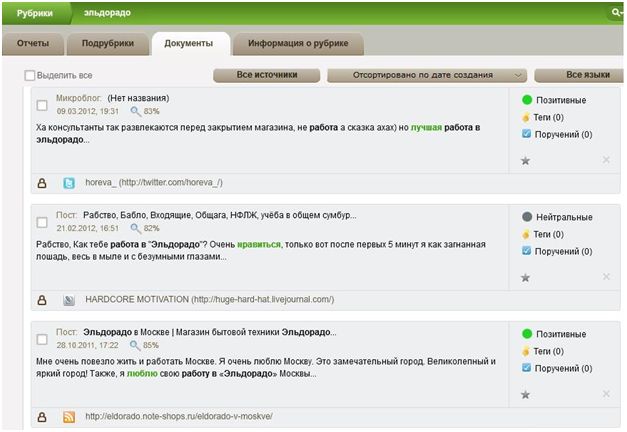Viewport: 627px width, 432px height.
Task: Click the Twitter icon next to horeva_
Action: pyautogui.click(x=69, y=183)
